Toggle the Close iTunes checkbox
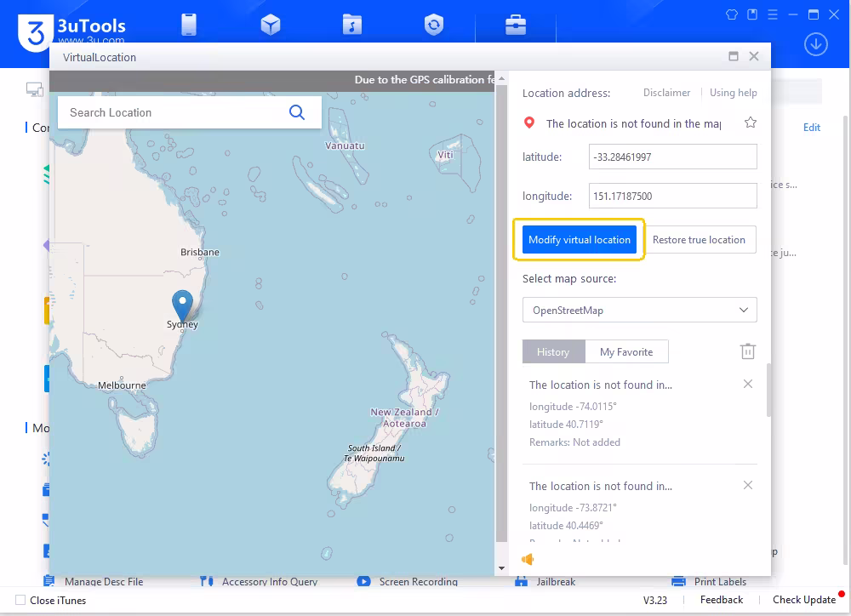This screenshot has width=851, height=616. pyautogui.click(x=20, y=601)
